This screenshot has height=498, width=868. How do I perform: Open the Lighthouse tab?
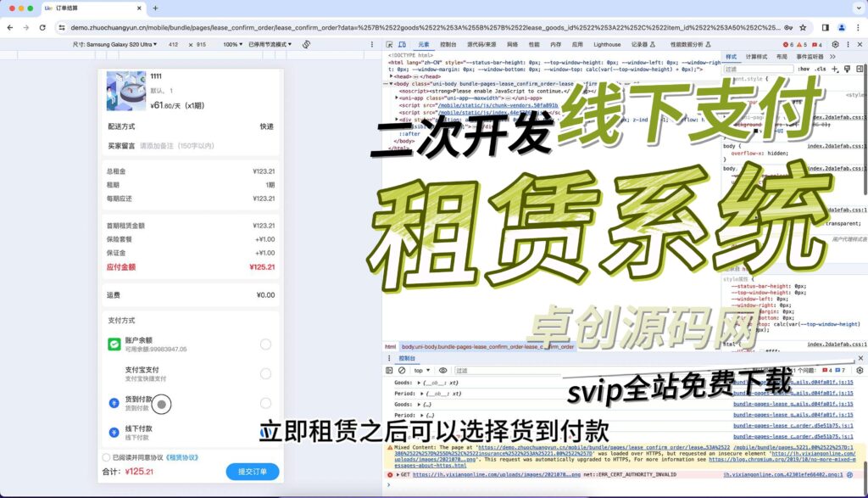pos(607,44)
